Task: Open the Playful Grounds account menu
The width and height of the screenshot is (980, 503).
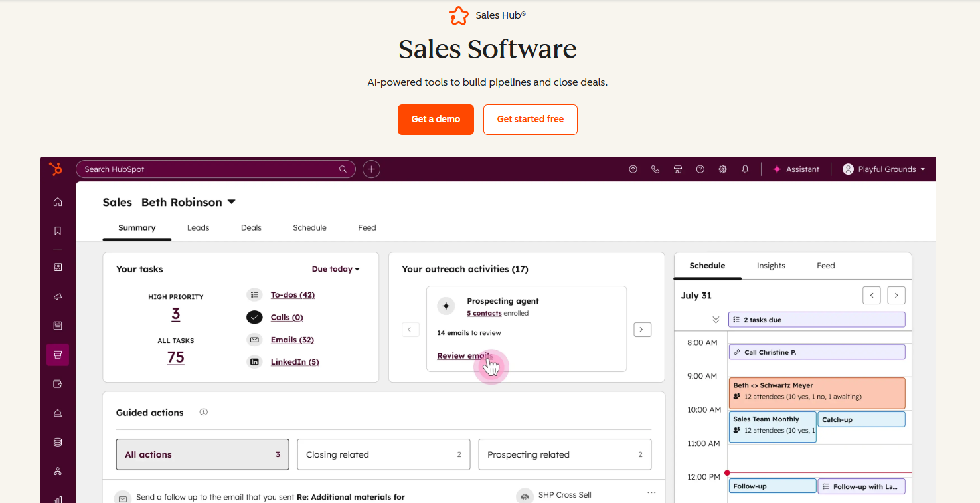Action: (x=884, y=169)
